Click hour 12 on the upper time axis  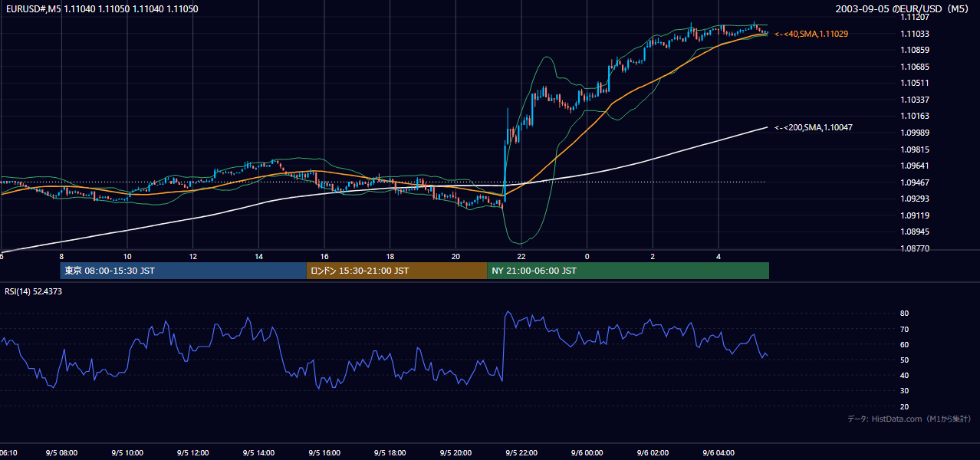(x=193, y=256)
